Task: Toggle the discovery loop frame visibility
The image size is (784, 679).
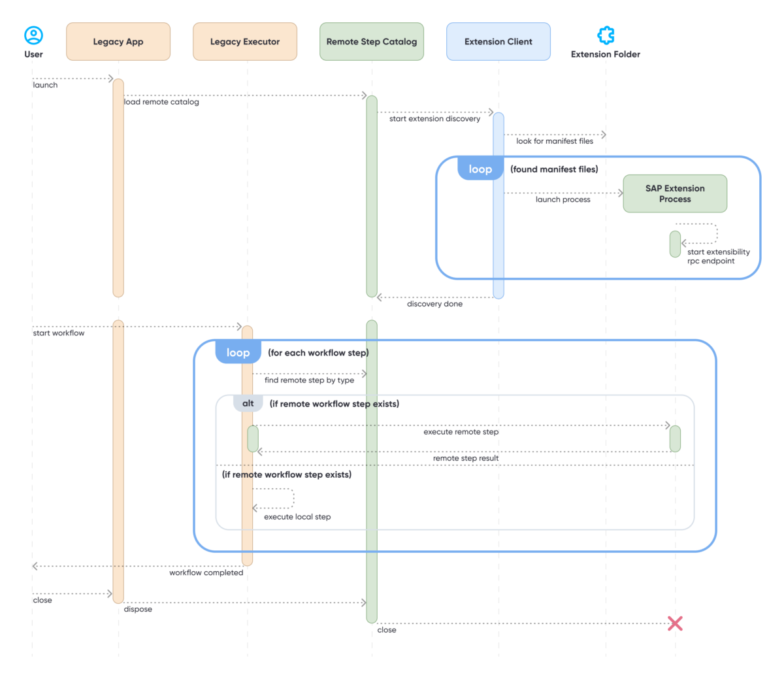Action: [x=480, y=169]
